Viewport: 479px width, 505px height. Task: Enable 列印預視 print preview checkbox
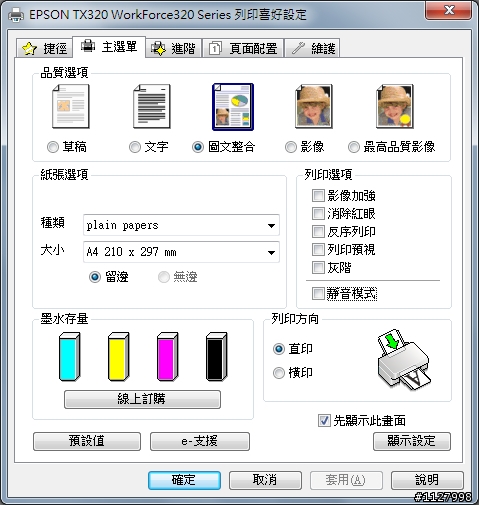coord(318,249)
